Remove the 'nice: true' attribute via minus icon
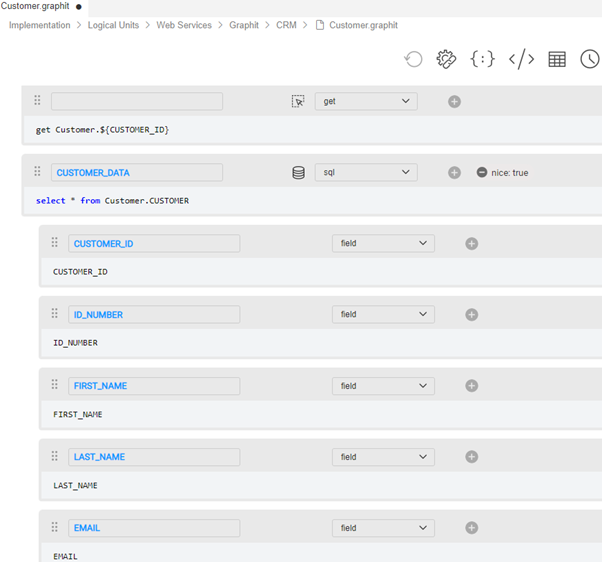 [x=482, y=173]
